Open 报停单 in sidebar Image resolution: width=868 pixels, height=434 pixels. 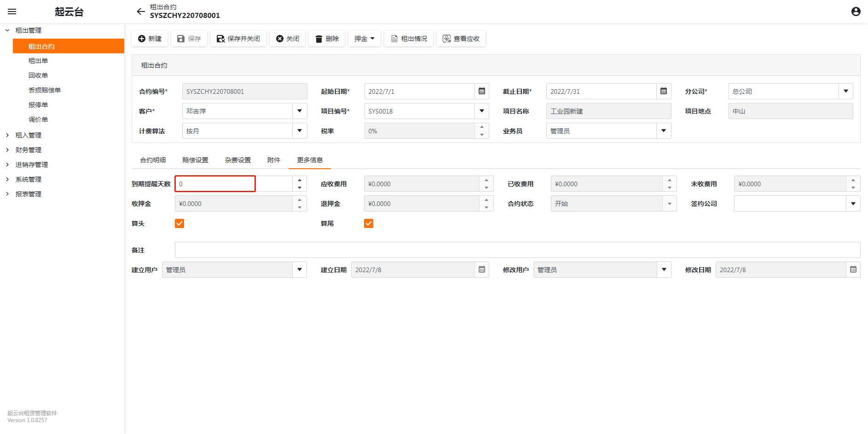[x=38, y=105]
